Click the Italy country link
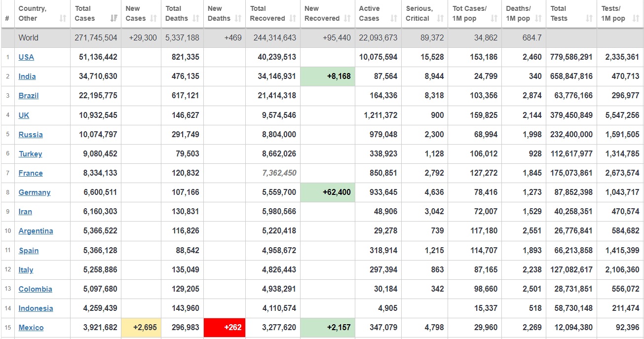This screenshot has height=339, width=644. [x=26, y=270]
